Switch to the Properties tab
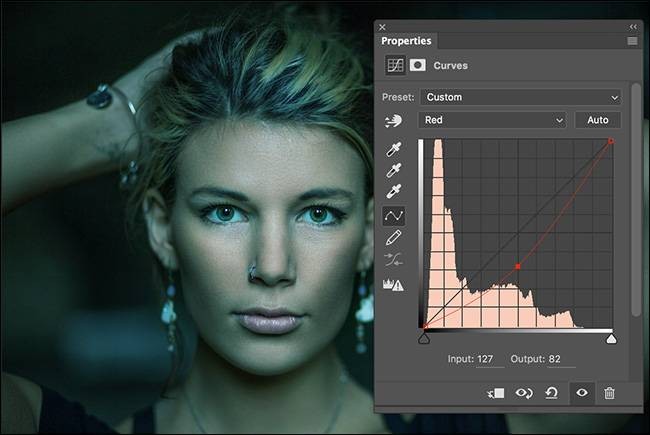The image size is (650, 435). tap(406, 41)
